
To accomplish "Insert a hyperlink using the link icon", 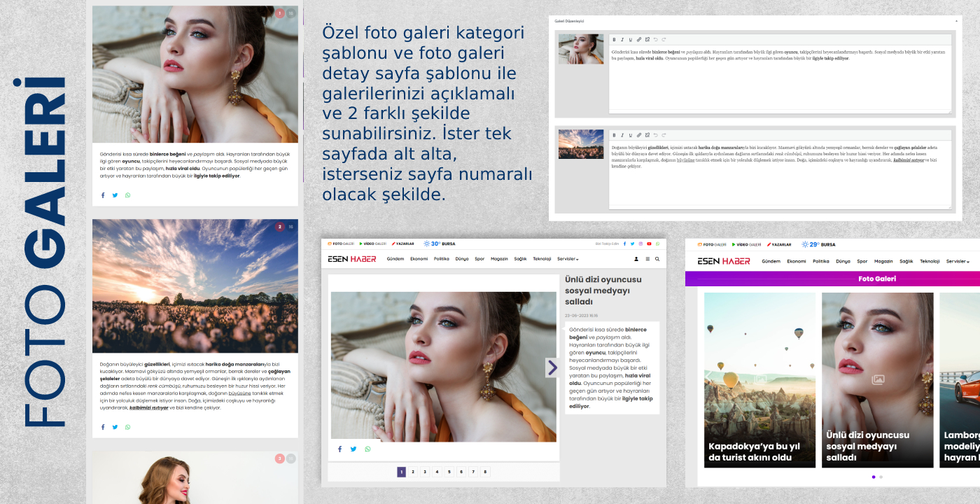I will (x=639, y=39).
